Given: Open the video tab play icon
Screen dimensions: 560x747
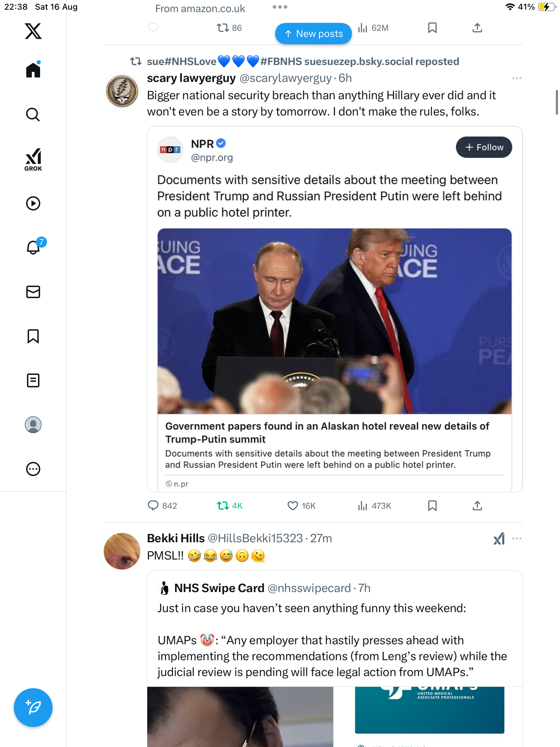Looking at the screenshot, I should [33, 203].
